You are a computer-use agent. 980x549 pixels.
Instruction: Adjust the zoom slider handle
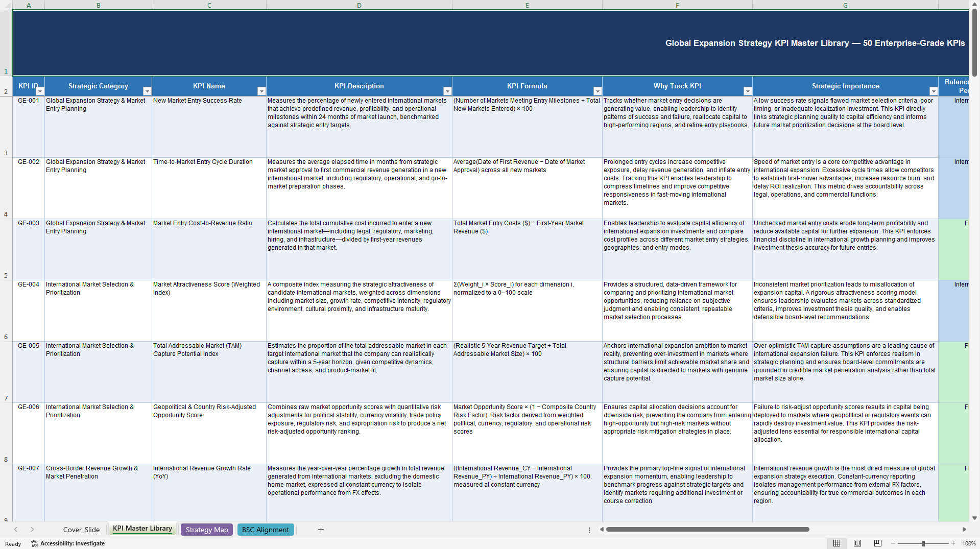tap(923, 543)
